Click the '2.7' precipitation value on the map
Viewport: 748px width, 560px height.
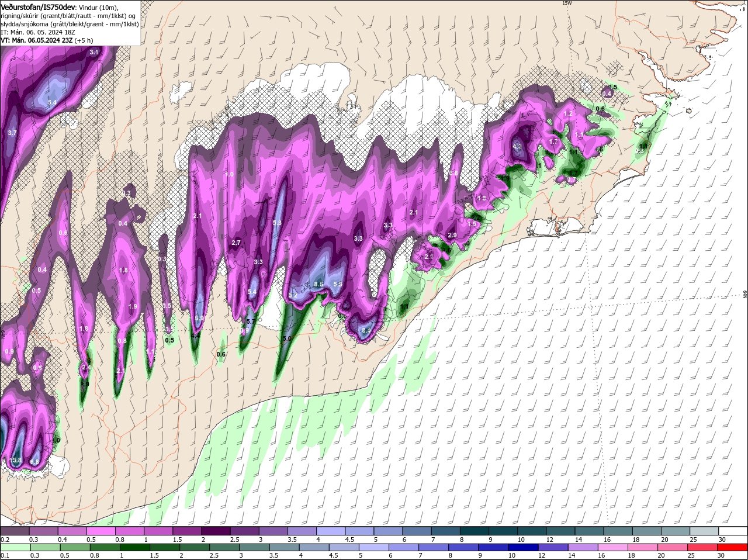(236, 243)
